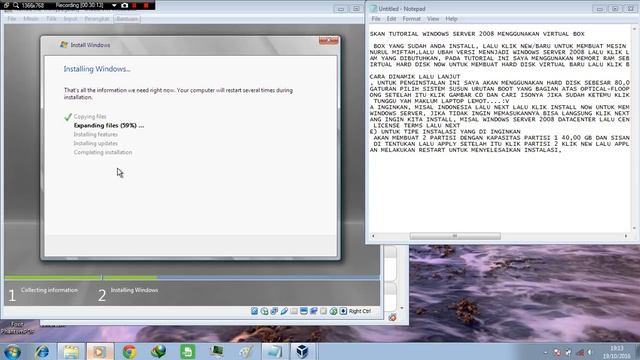Click the 'Completing installation' step text

coord(103,152)
